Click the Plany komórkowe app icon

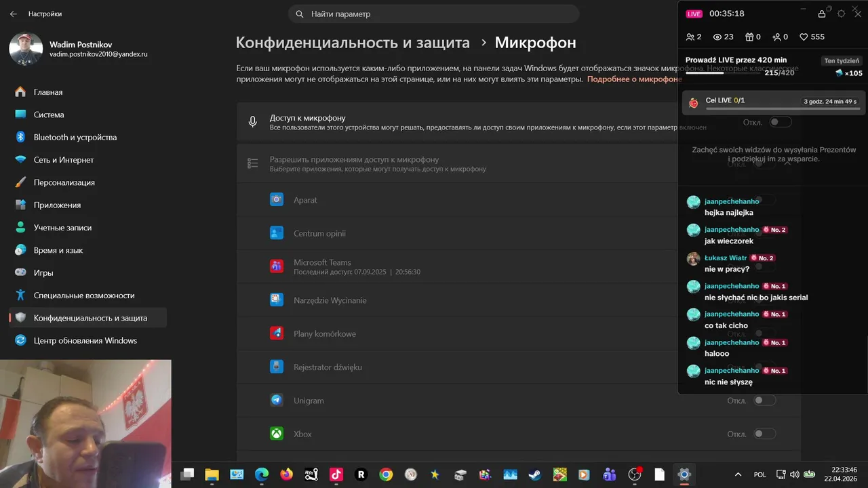click(277, 333)
